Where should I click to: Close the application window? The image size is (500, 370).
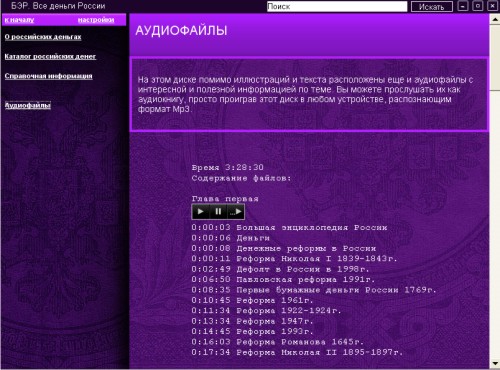tap(493, 6)
